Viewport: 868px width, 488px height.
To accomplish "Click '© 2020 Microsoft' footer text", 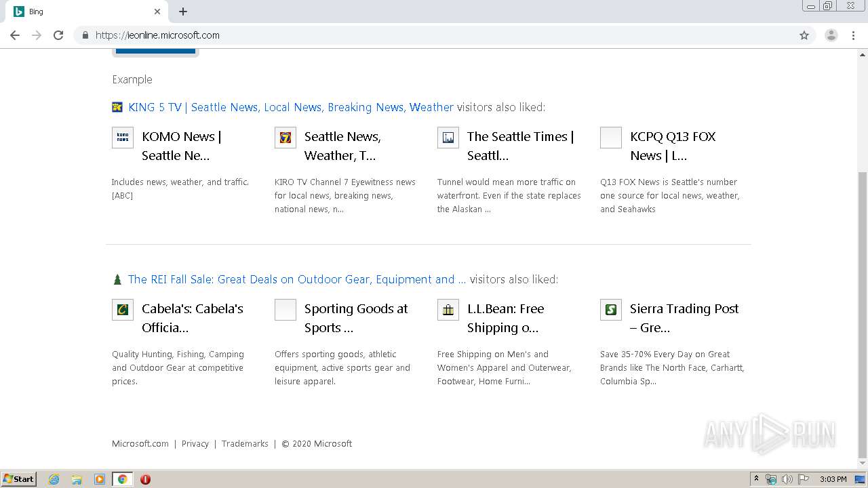I will (x=317, y=444).
